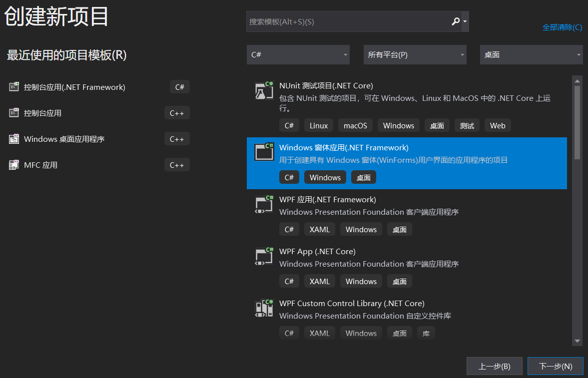Image resolution: width=588 pixels, height=378 pixels.
Task: Open the 桌面 project type dropdown
Action: coord(532,55)
